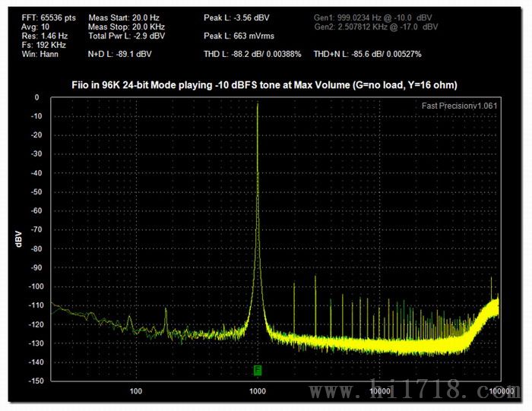Select Gen2 2.507812 KHz generator line

(x=376, y=27)
